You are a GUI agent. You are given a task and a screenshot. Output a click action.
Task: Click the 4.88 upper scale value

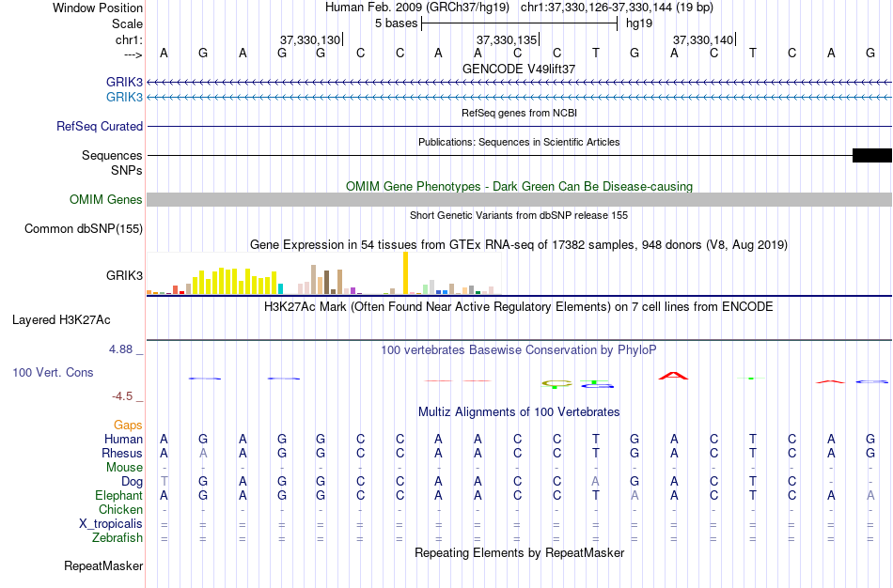click(120, 348)
